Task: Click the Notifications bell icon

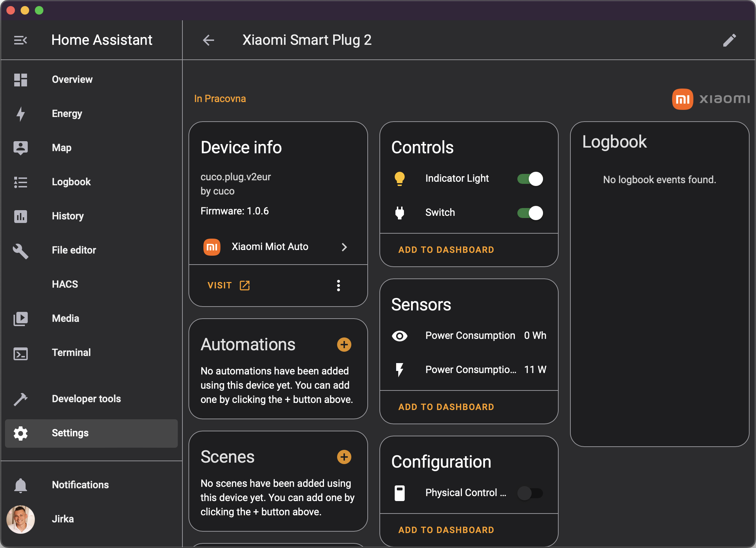Action: point(21,485)
